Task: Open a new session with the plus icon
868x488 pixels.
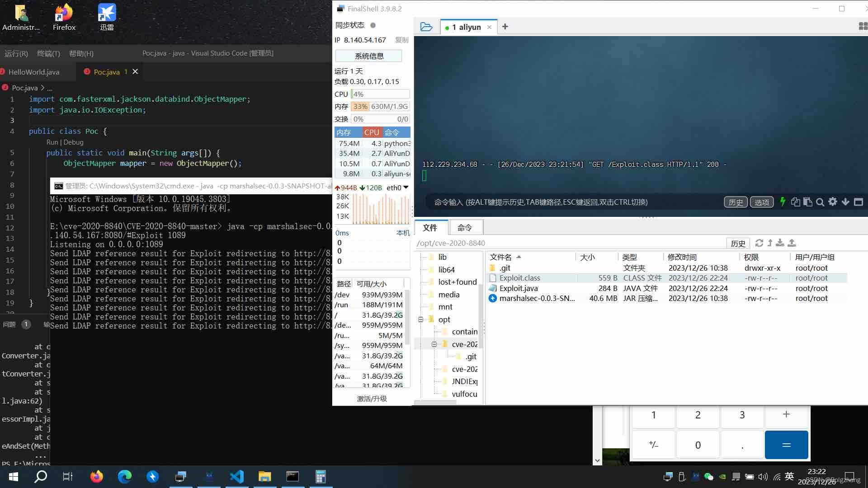Action: click(505, 27)
